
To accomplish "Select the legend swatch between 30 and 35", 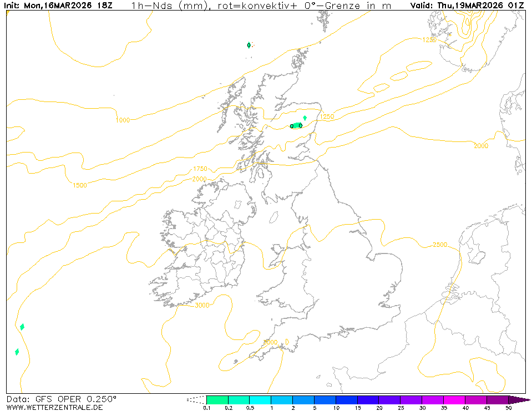I will [432, 400].
